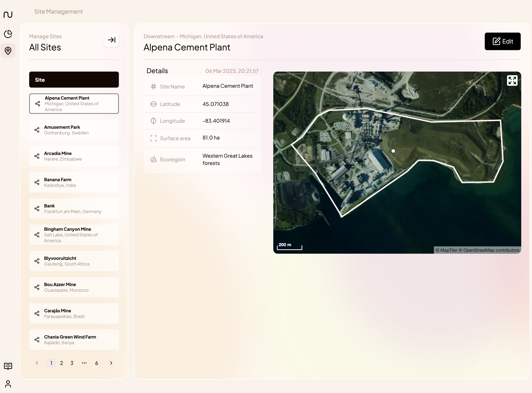Open the dashboard pie chart icon

pyautogui.click(x=8, y=34)
